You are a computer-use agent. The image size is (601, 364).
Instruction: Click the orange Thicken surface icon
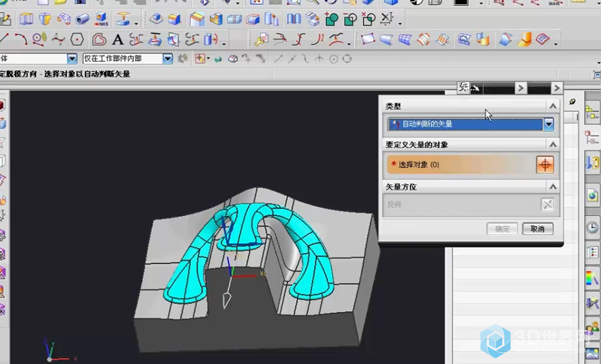(x=524, y=39)
